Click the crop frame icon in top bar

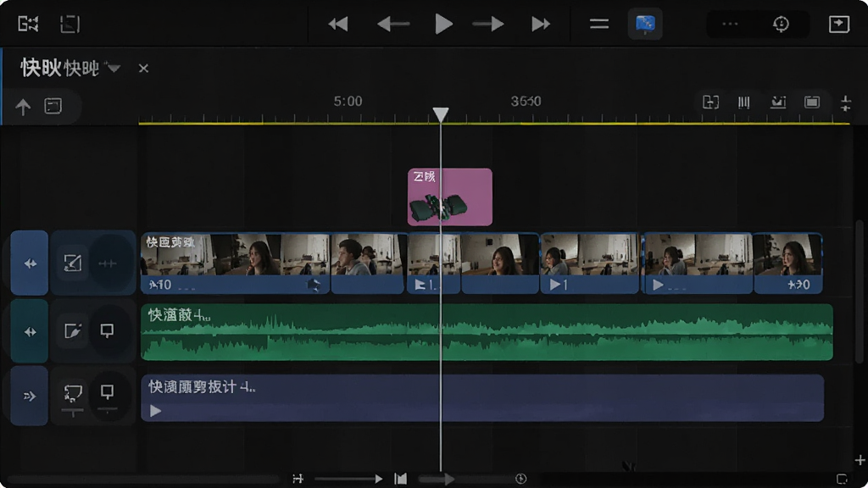[70, 25]
